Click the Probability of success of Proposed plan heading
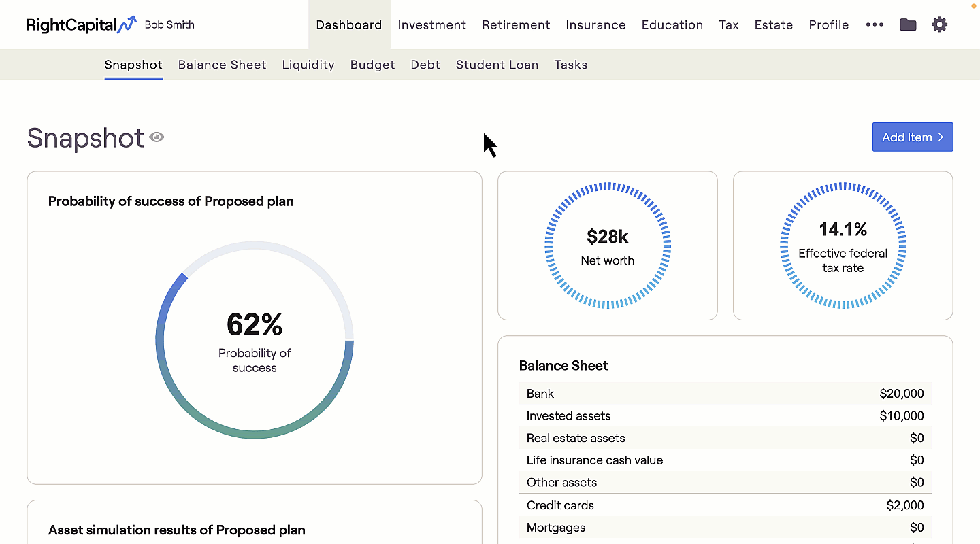980x544 pixels. [x=171, y=201]
